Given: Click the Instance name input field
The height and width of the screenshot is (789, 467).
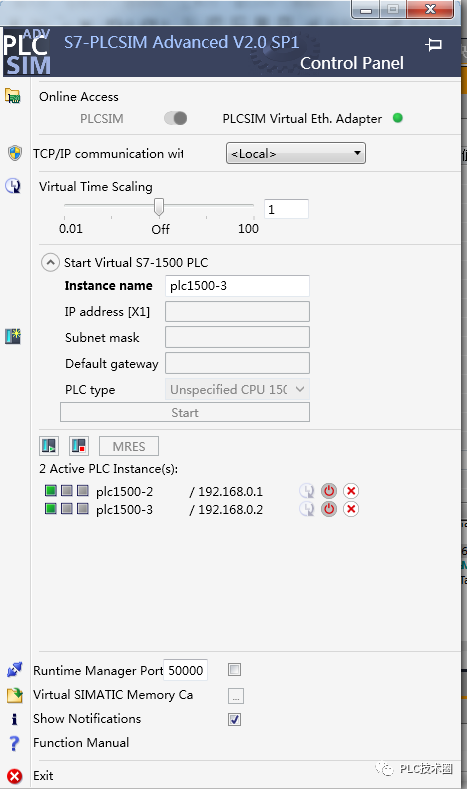Looking at the screenshot, I should [x=237, y=285].
